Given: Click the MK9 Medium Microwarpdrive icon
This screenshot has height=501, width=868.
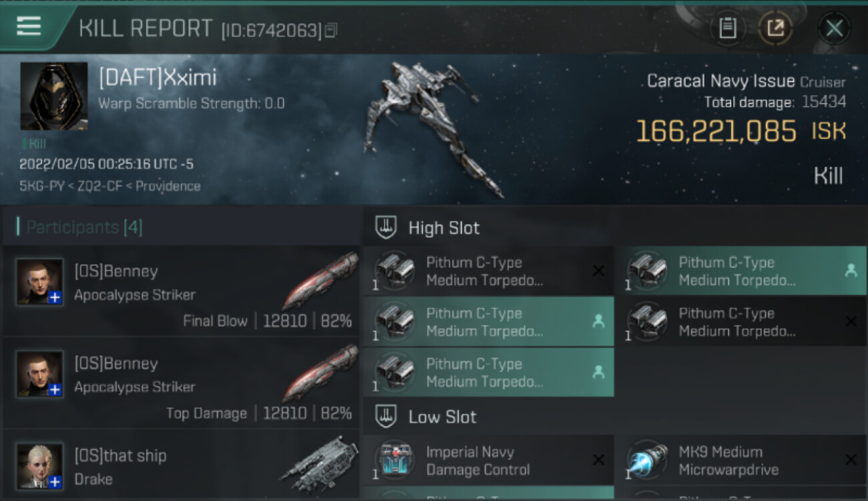Looking at the screenshot, I should click(646, 460).
